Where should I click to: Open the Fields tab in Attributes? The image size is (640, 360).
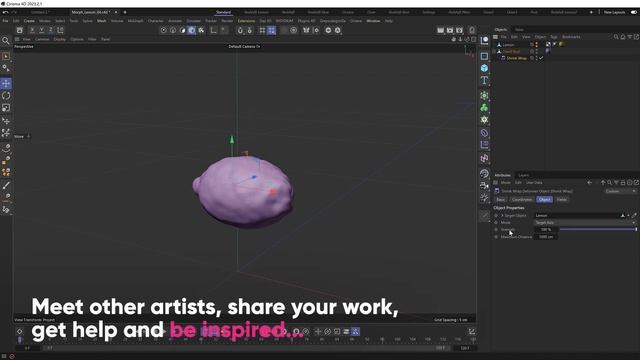pos(562,199)
